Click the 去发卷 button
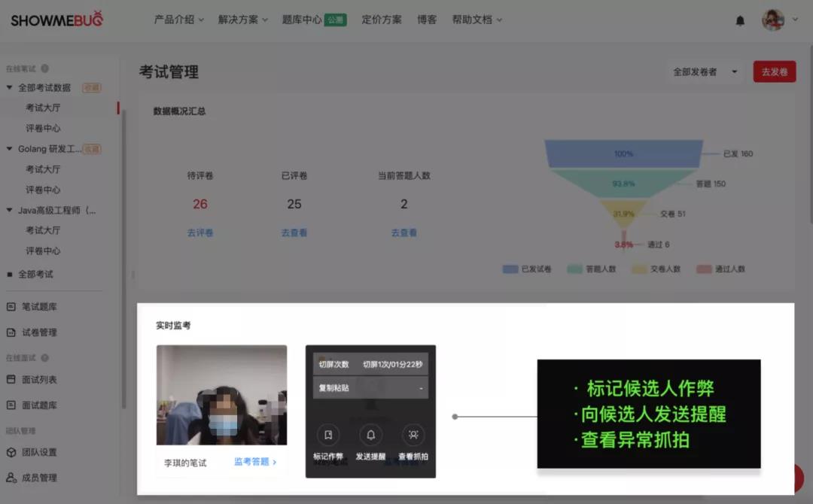 tap(774, 71)
